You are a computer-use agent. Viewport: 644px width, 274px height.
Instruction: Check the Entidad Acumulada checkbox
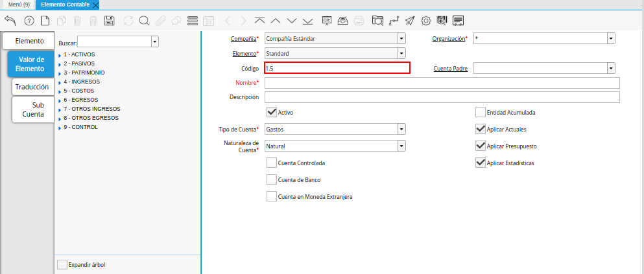tap(481, 112)
